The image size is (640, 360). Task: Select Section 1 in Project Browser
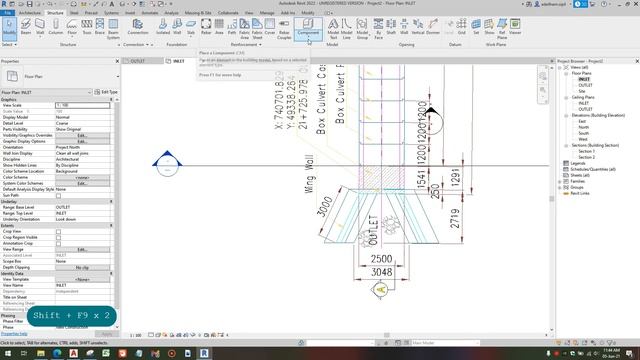tap(586, 151)
